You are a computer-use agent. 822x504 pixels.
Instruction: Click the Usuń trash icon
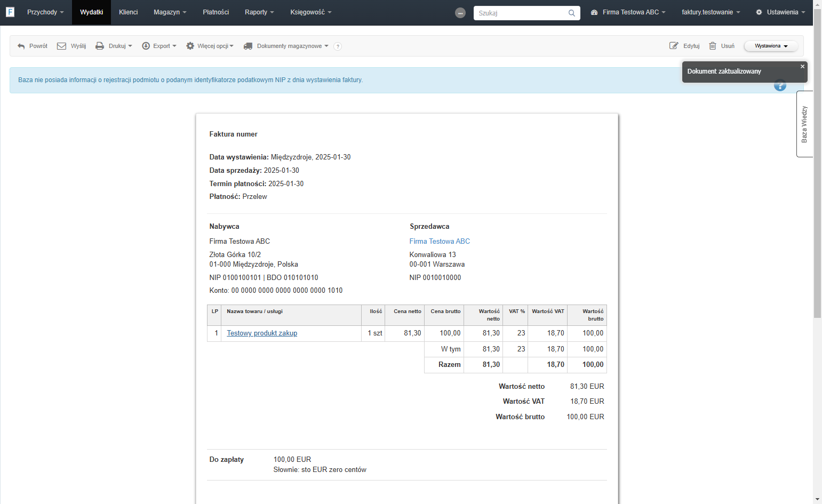(x=713, y=46)
